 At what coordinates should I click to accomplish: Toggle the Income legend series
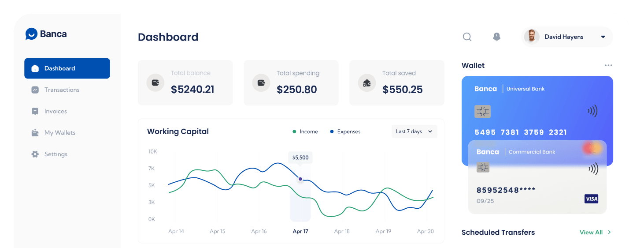(x=305, y=132)
